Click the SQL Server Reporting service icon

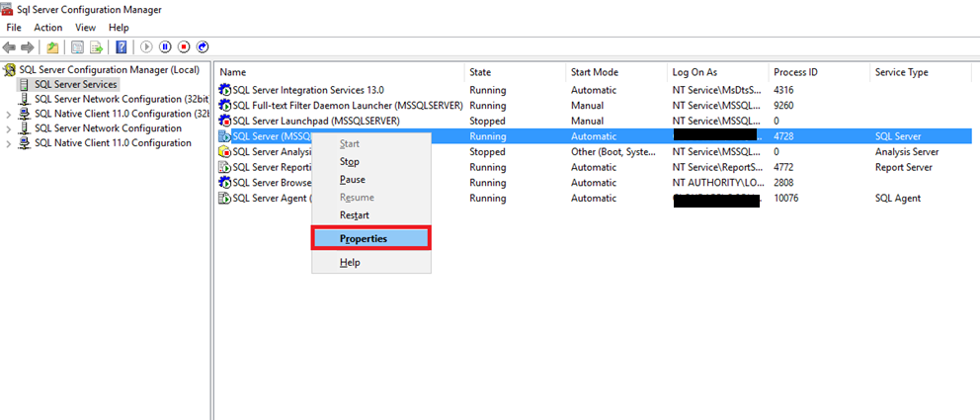(224, 167)
